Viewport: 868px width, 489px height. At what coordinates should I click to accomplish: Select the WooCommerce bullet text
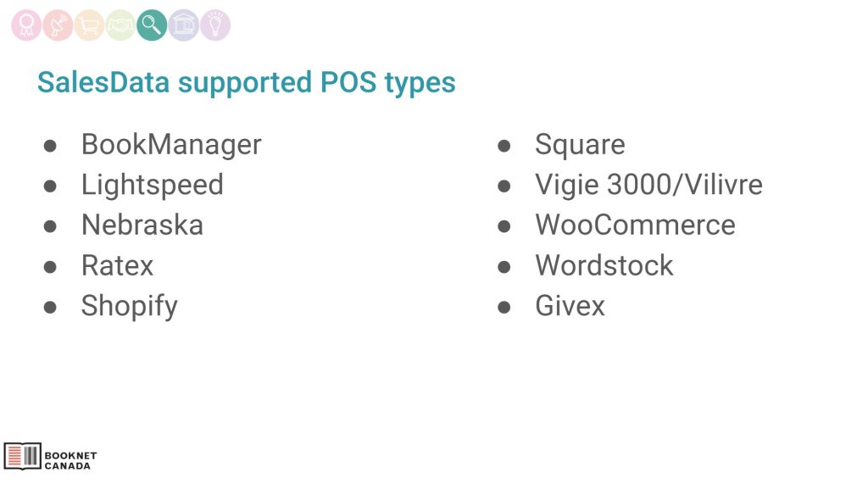point(635,225)
